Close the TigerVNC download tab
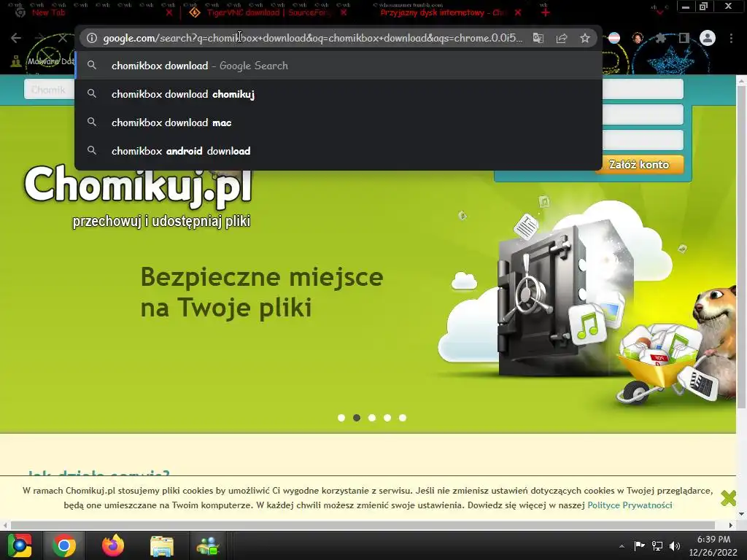Image resolution: width=747 pixels, height=560 pixels. click(344, 13)
